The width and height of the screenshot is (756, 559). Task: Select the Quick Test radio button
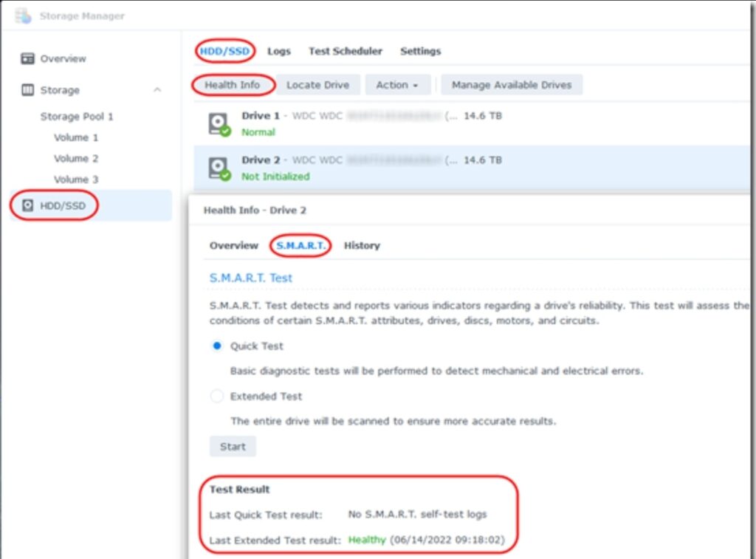[217, 346]
